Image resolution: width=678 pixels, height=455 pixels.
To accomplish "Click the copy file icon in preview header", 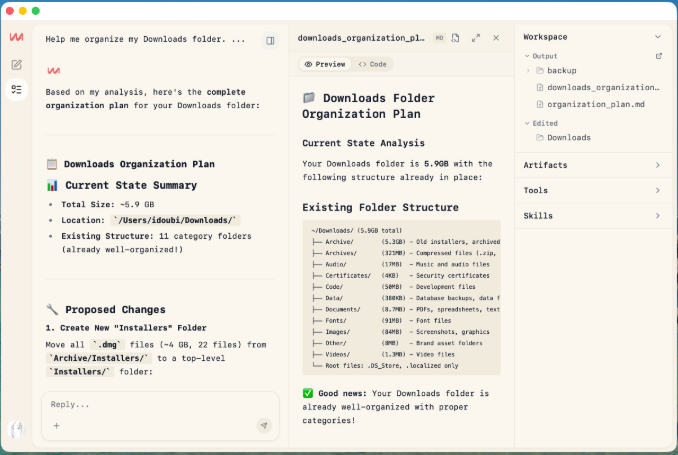I will coord(455,38).
